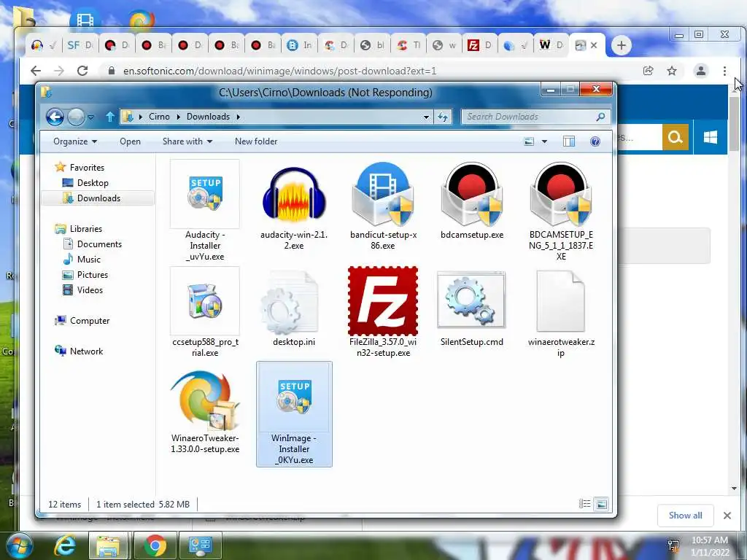Open Windows Start button
This screenshot has height=560, width=747.
[19, 545]
